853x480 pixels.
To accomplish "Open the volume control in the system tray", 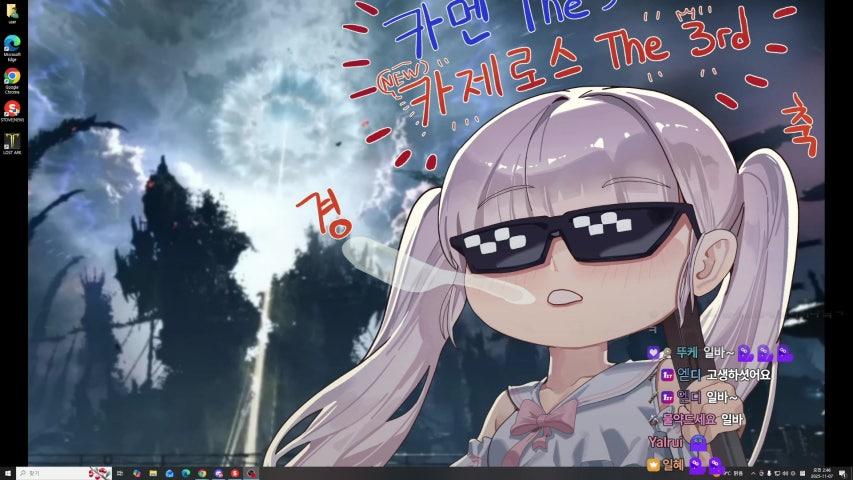I will pyautogui.click(x=785, y=473).
